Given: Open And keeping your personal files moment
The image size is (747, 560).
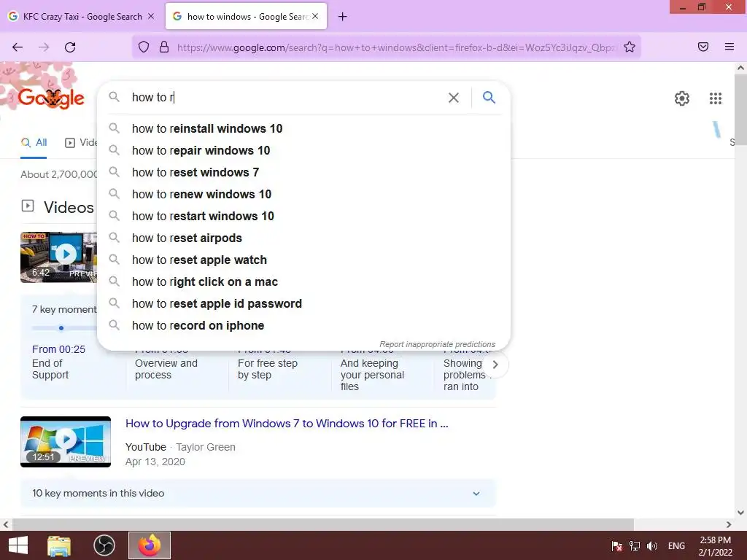Looking at the screenshot, I should (372, 375).
